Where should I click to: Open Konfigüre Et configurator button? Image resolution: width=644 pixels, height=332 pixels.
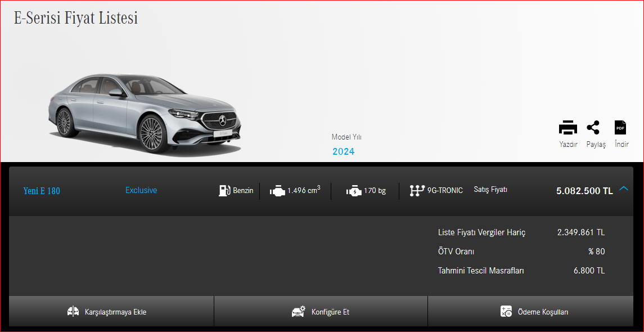(x=321, y=311)
